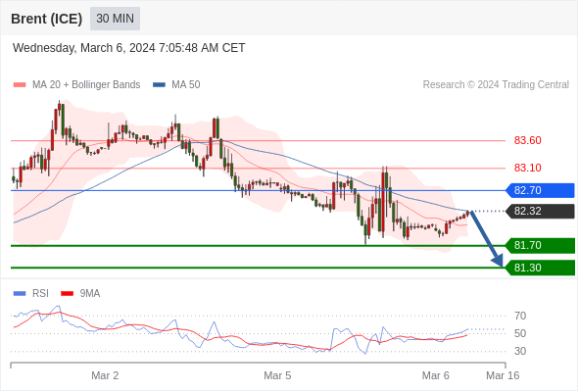Click the 30 MIN timeframe button
This screenshot has height=392, width=578.
coord(115,19)
